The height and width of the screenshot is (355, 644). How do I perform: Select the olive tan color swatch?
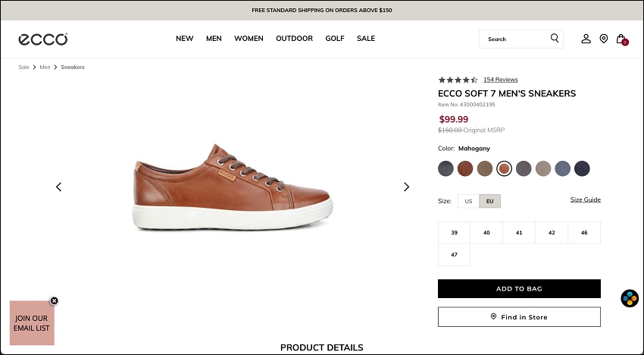[485, 168]
